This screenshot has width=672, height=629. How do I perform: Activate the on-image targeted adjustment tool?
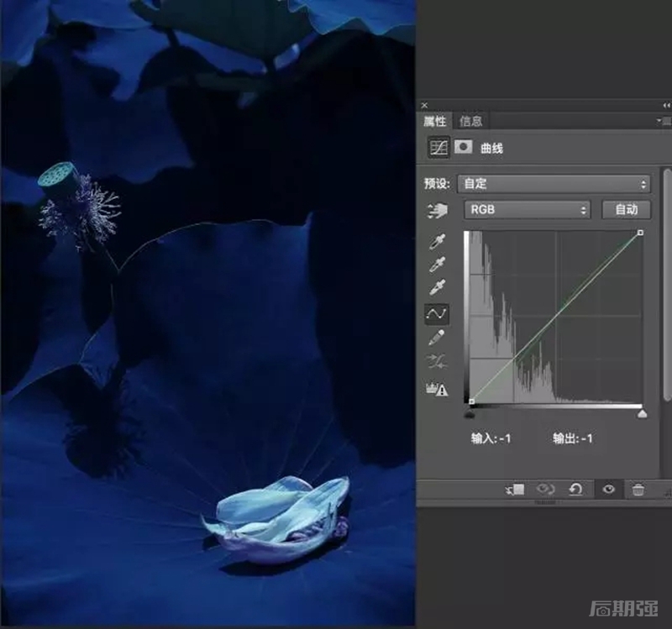pos(437,211)
